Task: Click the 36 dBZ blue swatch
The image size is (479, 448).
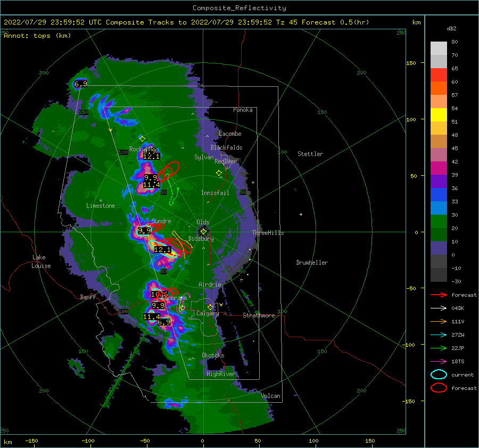Action: pos(439,194)
